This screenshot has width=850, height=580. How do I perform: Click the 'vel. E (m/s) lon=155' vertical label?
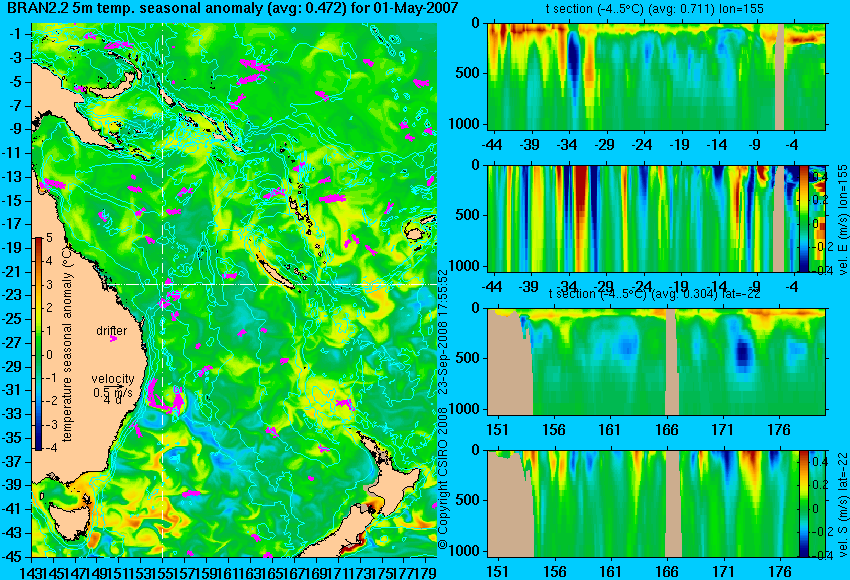click(x=842, y=220)
